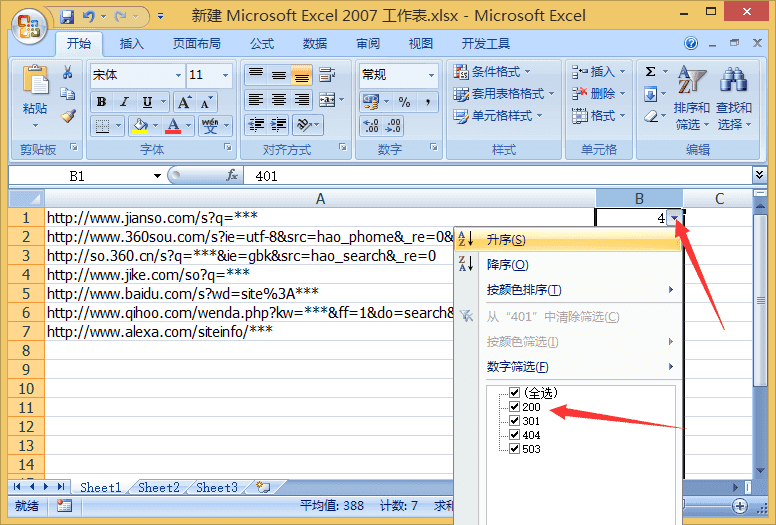Click the Italic formatting icon
Viewport: 776px width, 525px height.
coord(125,102)
